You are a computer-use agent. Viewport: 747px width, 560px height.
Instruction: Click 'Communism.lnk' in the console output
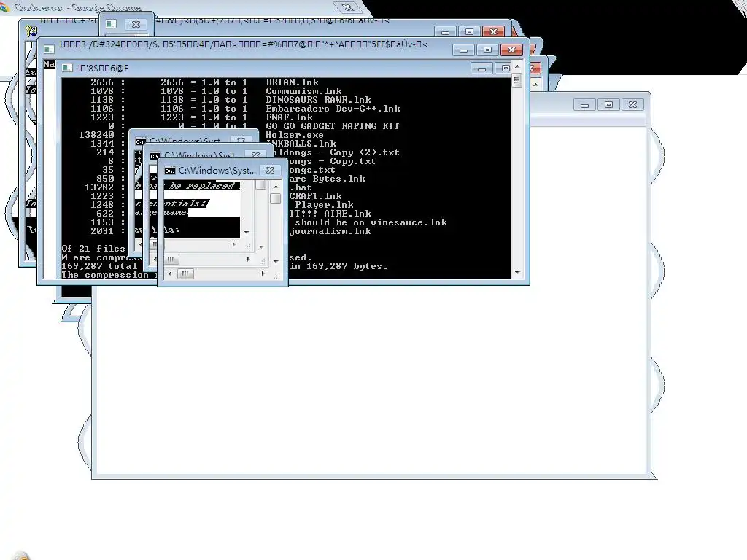click(303, 91)
